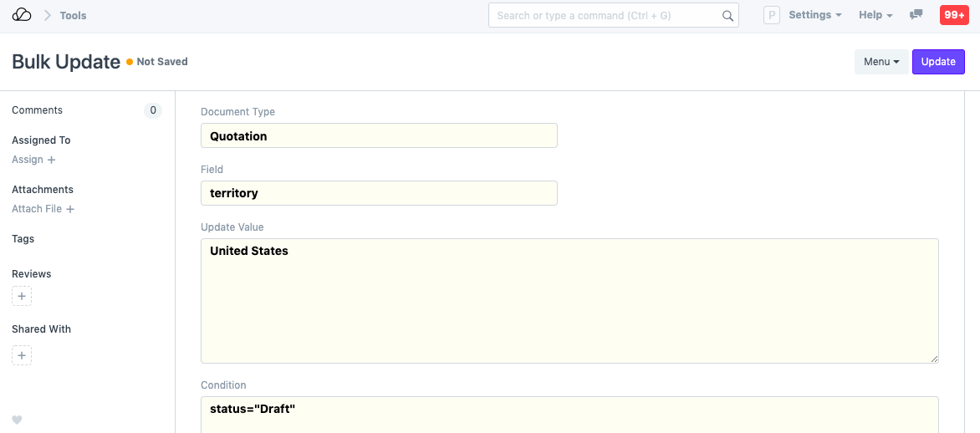This screenshot has width=980, height=433.
Task: Click the plus icon under Reviews
Action: pyautogui.click(x=22, y=296)
